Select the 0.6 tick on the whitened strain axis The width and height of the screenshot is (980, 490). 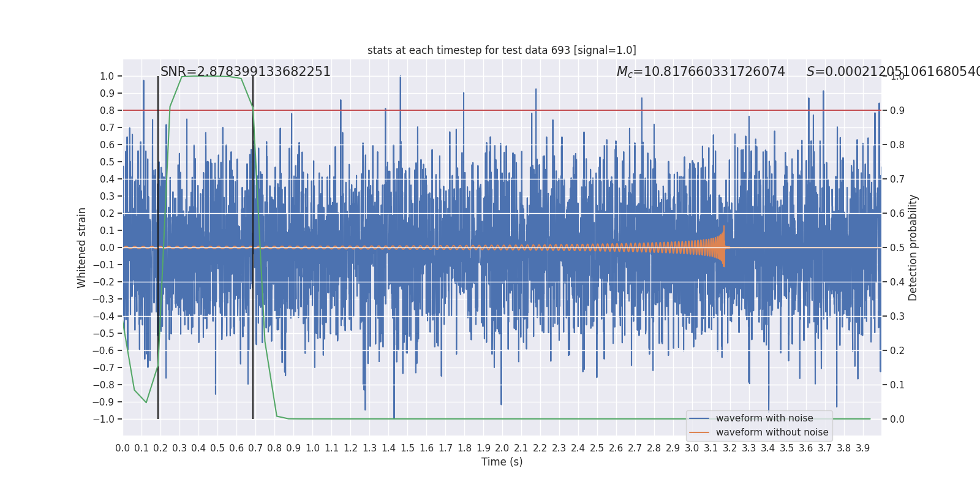(x=107, y=145)
